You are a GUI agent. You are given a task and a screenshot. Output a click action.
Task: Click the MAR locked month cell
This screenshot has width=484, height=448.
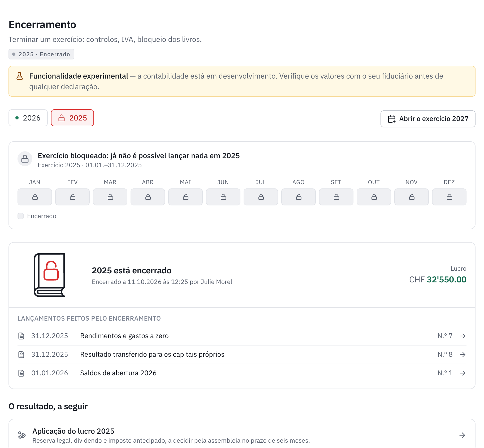pos(110,197)
